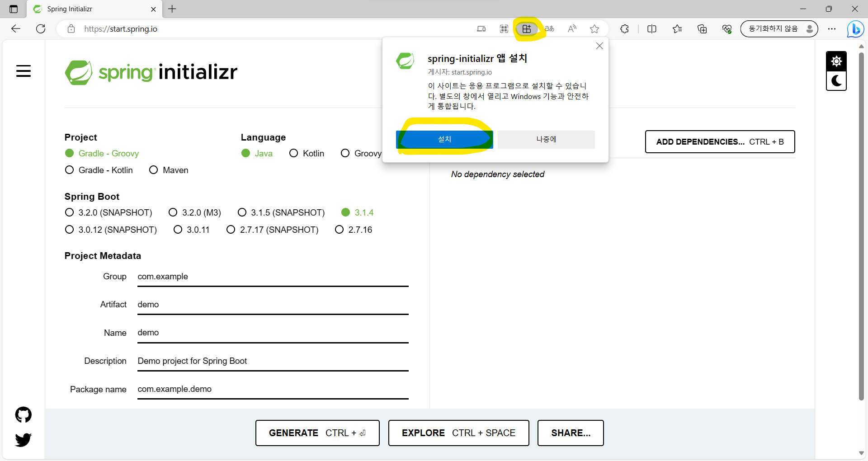Open the tab actions menu icon

tap(14, 9)
